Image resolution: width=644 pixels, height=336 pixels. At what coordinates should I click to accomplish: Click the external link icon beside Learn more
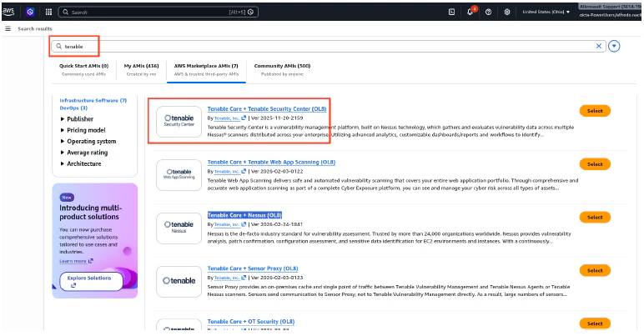click(x=91, y=261)
